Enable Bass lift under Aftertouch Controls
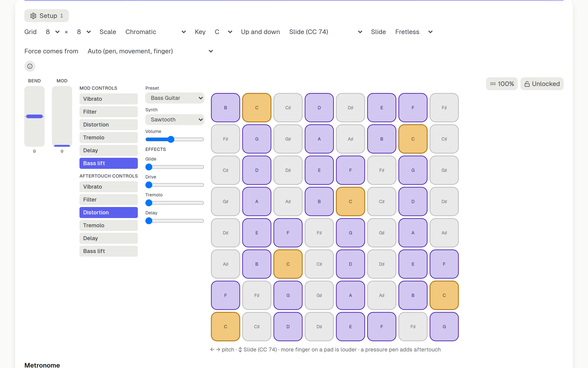 coord(109,251)
